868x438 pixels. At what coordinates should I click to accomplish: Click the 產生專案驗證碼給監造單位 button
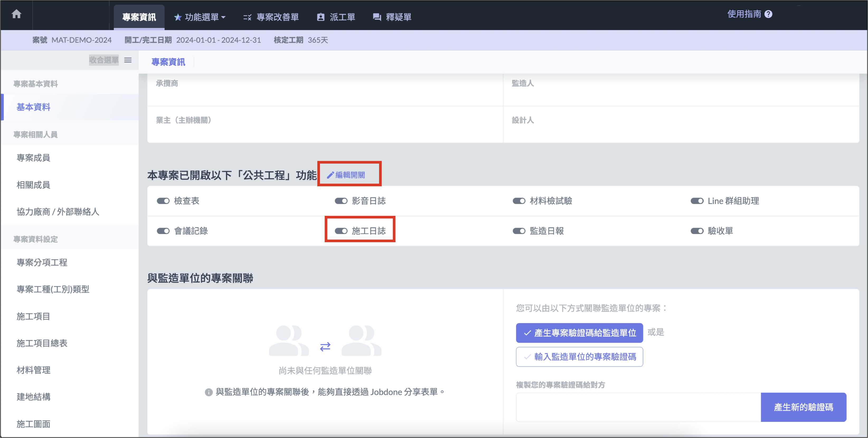579,333
